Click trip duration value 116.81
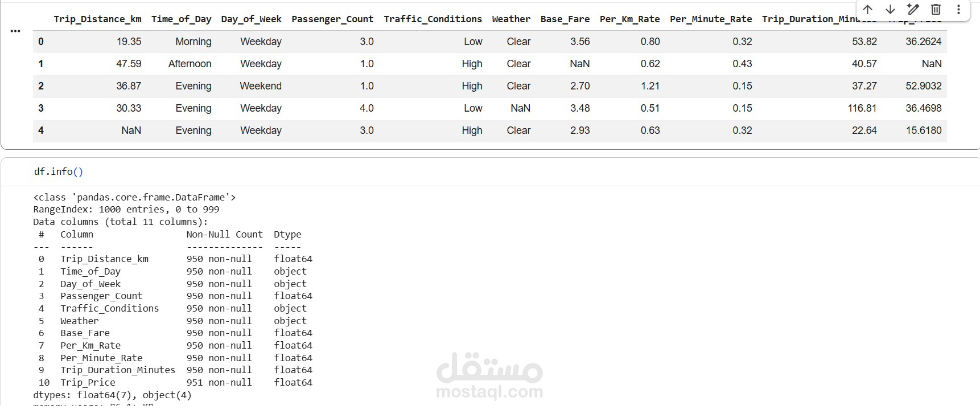Image resolution: width=980 pixels, height=409 pixels. tap(862, 108)
